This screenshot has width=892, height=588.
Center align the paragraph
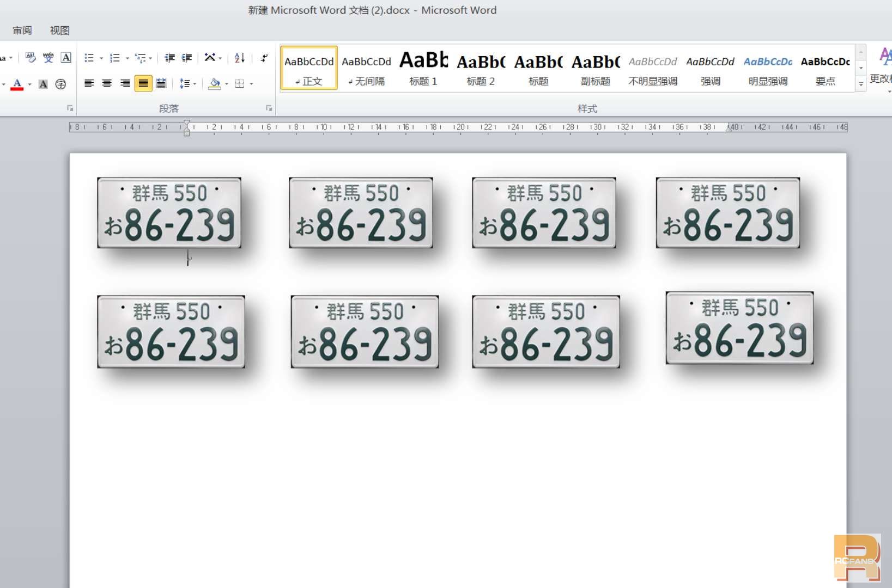coord(107,83)
